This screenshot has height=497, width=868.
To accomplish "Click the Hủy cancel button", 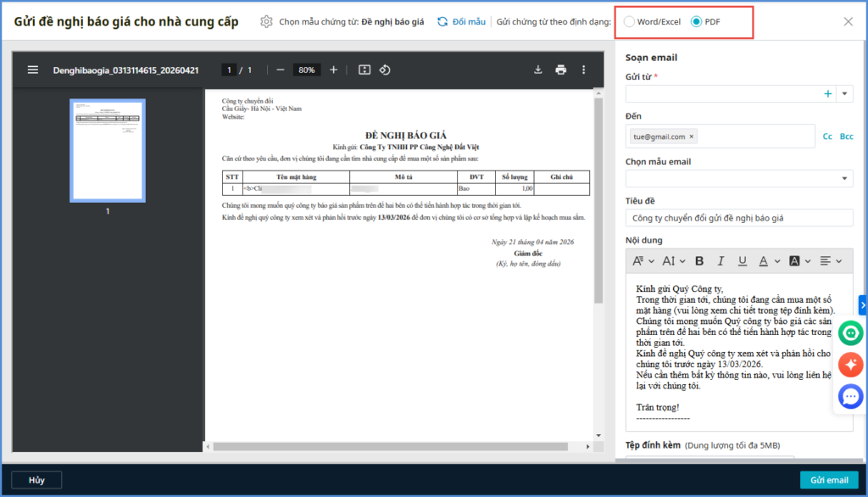I will (36, 480).
